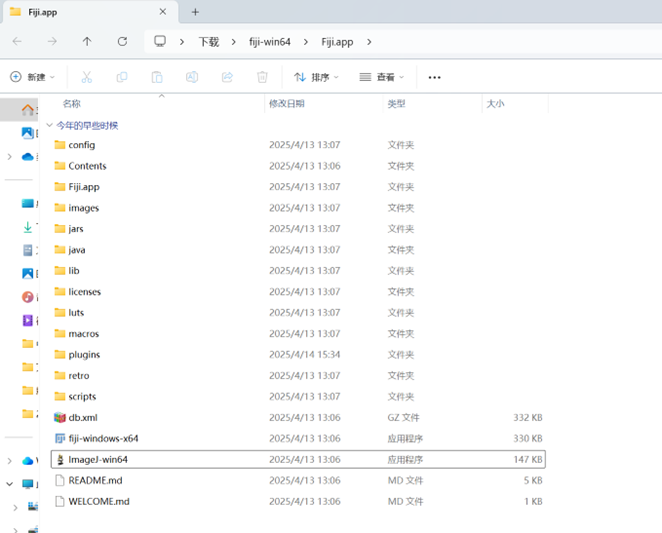The image size is (662, 533).
Task: Click the GZ 文件 type cell
Action: [404, 418]
